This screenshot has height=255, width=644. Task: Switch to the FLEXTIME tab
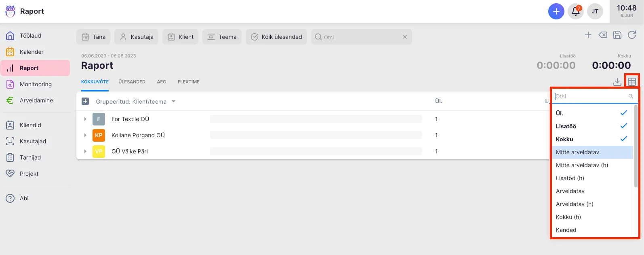tap(188, 82)
